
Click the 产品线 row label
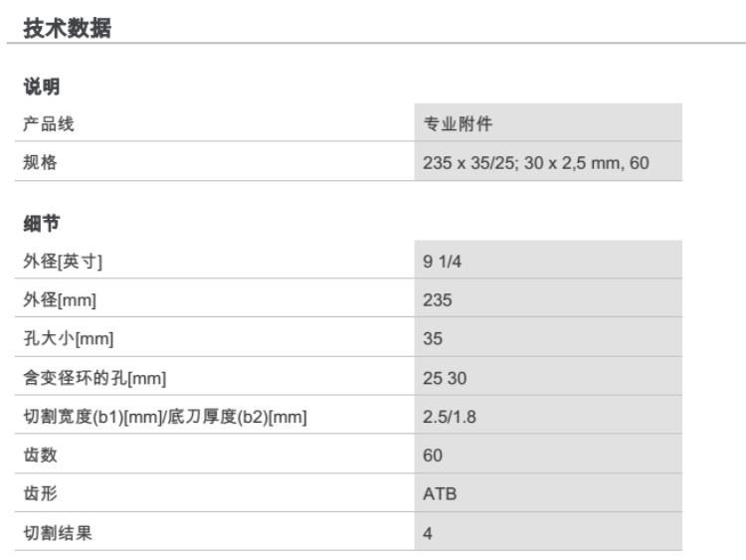49,124
